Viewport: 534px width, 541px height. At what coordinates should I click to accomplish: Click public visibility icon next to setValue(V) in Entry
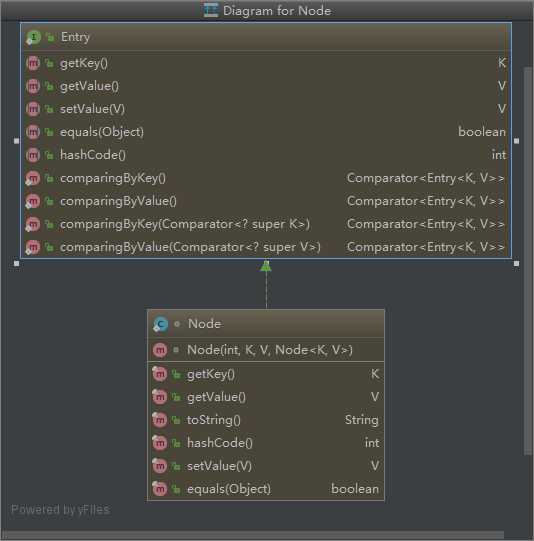point(50,109)
